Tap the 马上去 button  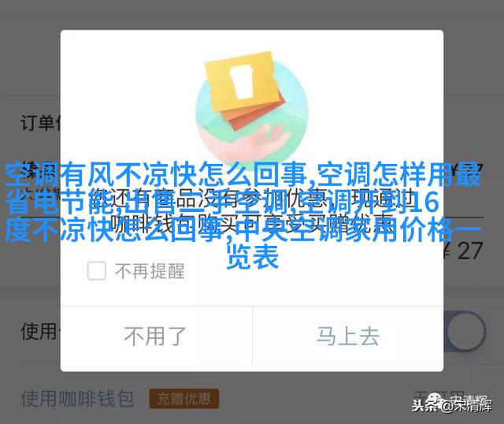[x=348, y=337]
